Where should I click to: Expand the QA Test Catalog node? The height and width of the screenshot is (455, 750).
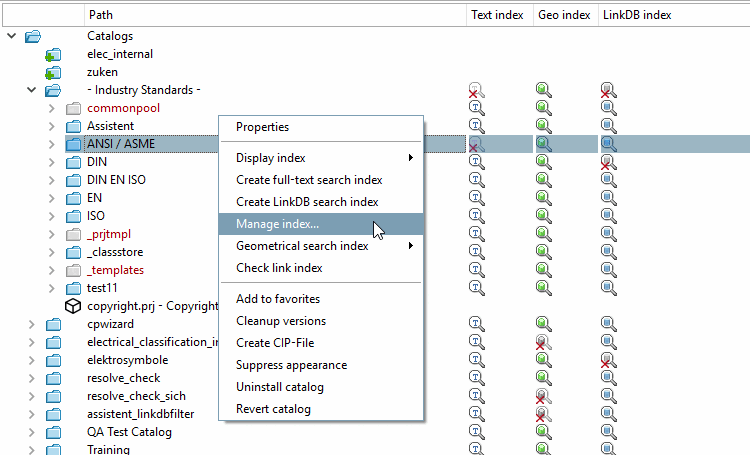(x=32, y=432)
